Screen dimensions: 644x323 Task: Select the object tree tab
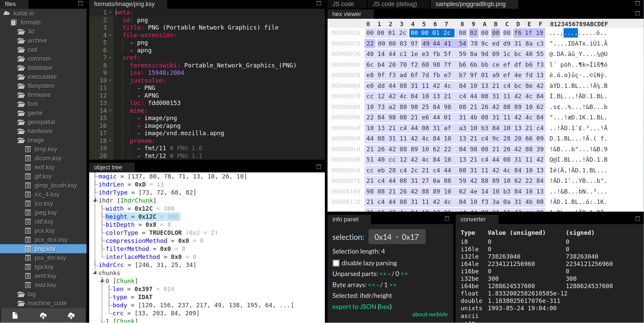pyautogui.click(x=108, y=167)
